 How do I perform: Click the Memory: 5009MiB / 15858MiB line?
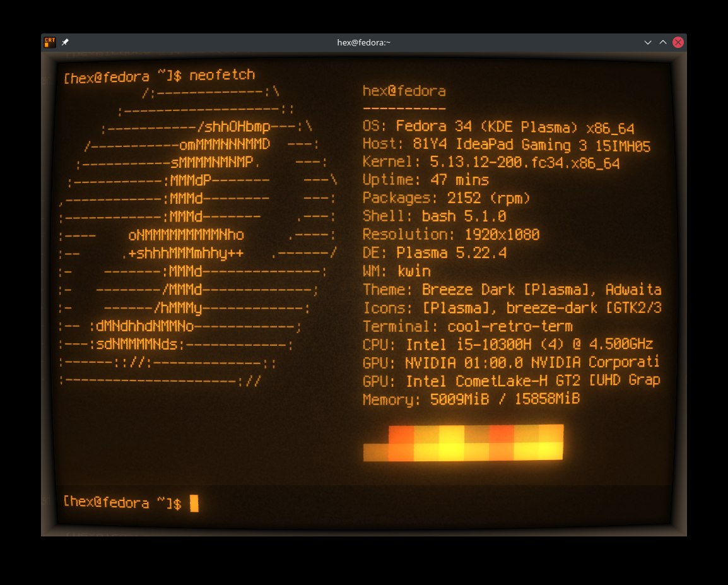pyautogui.click(x=471, y=399)
